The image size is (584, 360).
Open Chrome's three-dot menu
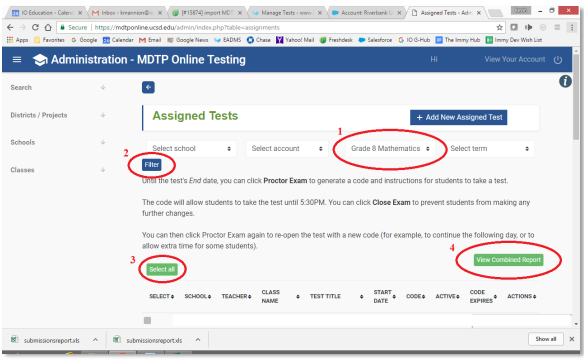tap(572, 27)
